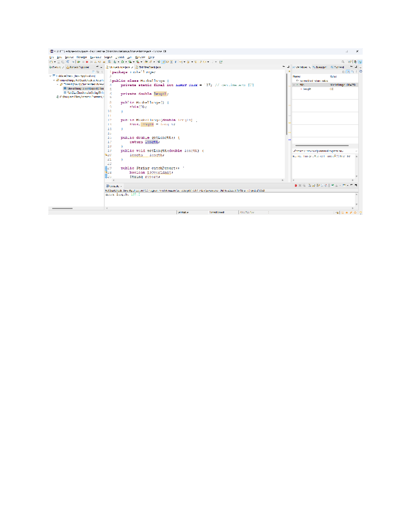
Task: Minimize the Variables view panel
Action: 352,67
